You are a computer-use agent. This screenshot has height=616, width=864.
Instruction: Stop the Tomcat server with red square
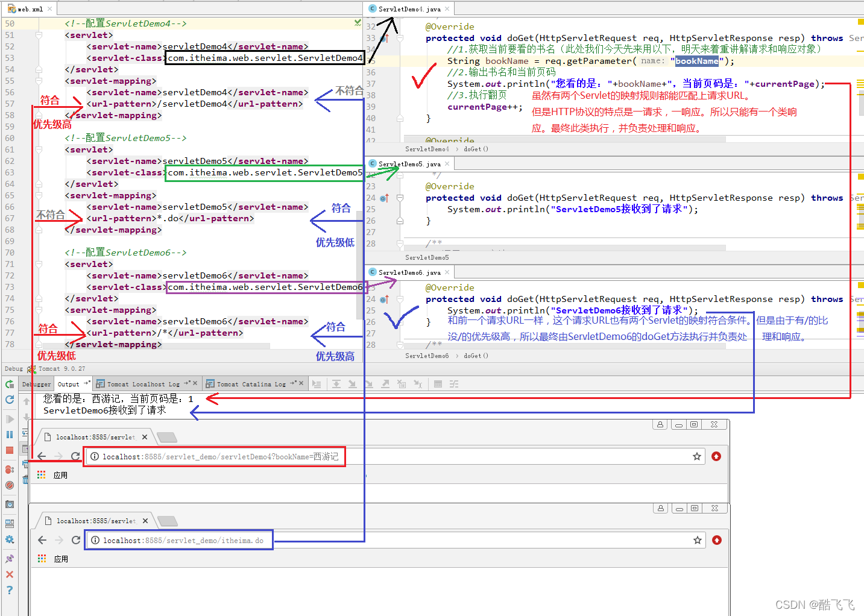[x=9, y=450]
